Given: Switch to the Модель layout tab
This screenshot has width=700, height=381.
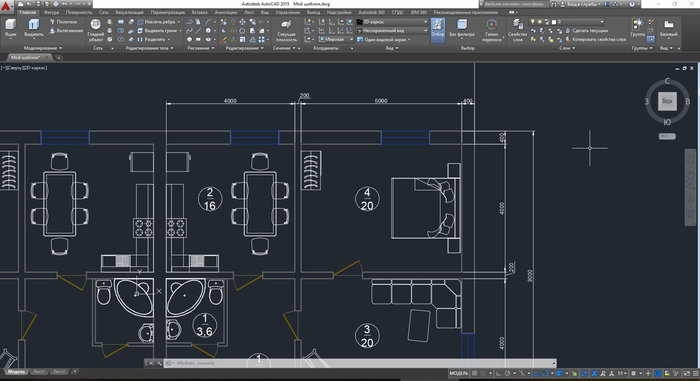Looking at the screenshot, I should (x=17, y=372).
